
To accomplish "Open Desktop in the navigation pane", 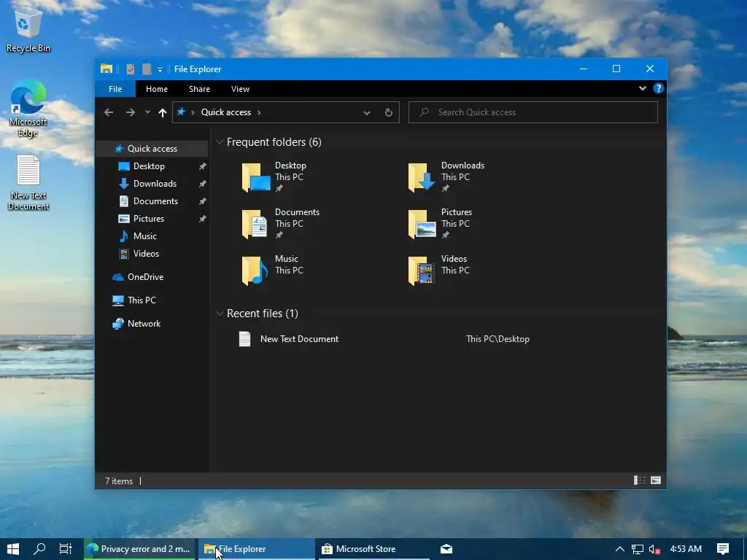I will (149, 166).
